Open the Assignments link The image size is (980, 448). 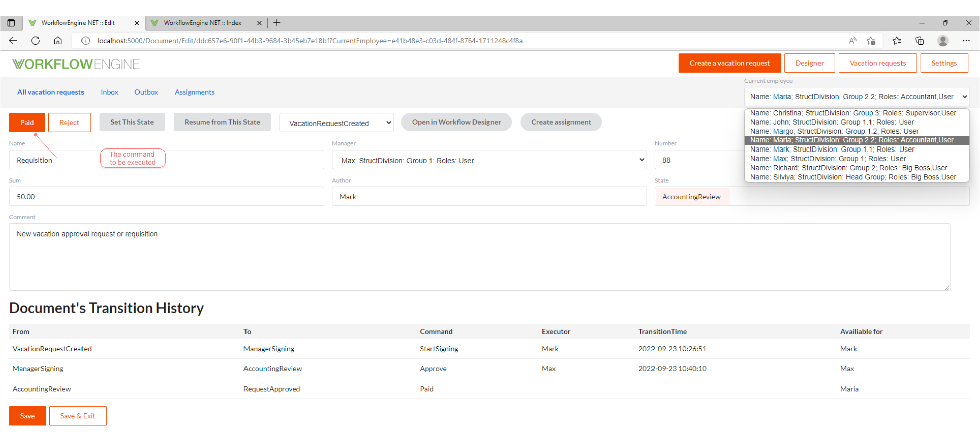click(194, 92)
